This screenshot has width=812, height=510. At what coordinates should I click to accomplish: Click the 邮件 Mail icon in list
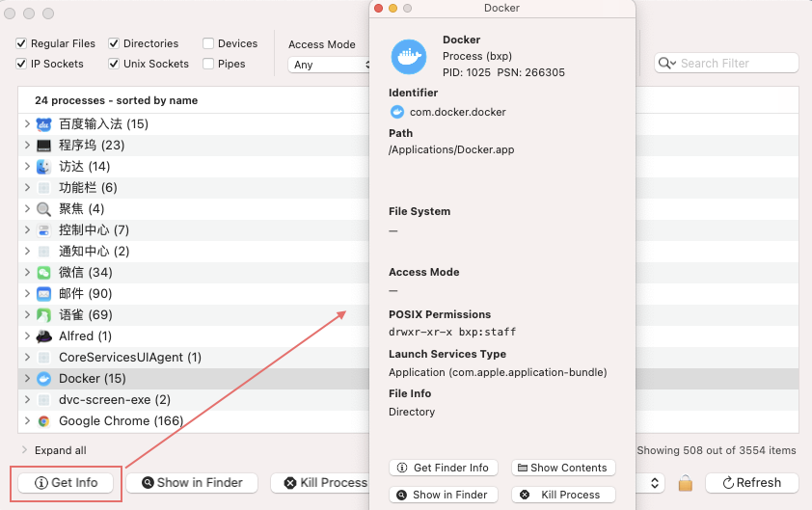coord(44,294)
